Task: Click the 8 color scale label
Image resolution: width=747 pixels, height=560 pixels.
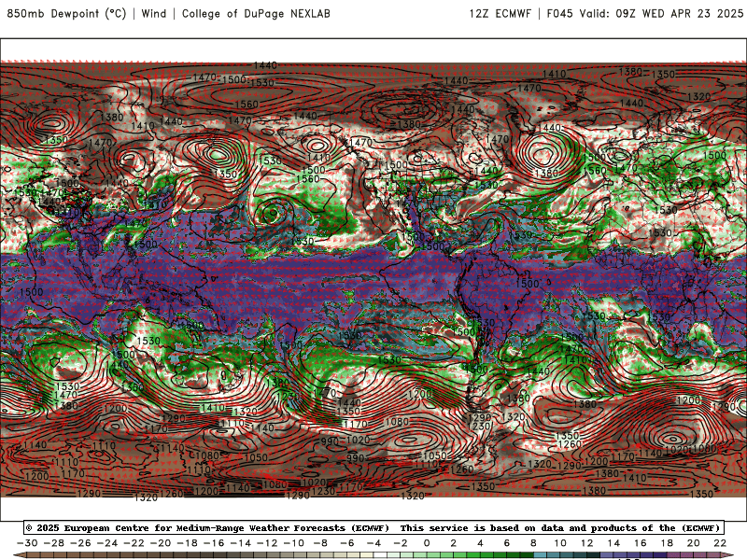Action: tap(533, 543)
